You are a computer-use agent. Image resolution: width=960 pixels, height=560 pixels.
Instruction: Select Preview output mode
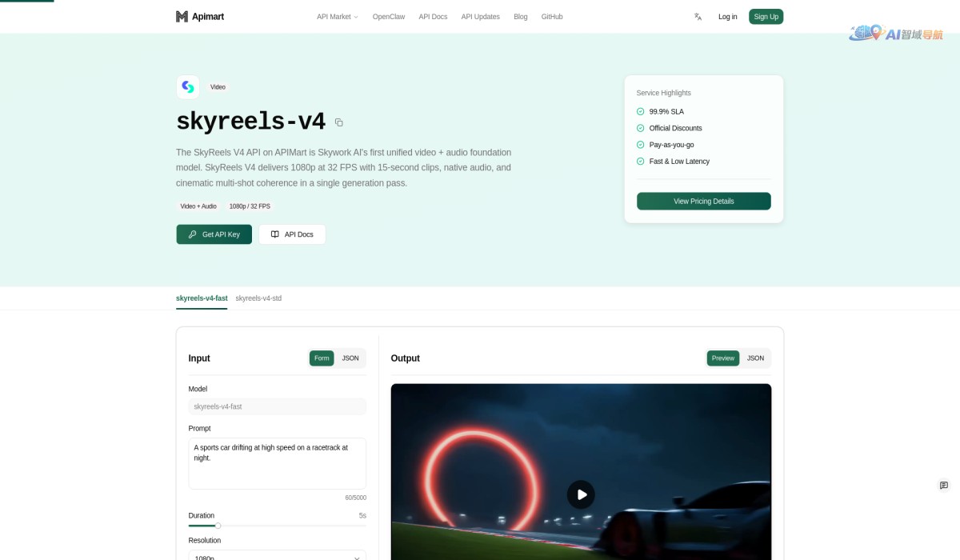(723, 358)
